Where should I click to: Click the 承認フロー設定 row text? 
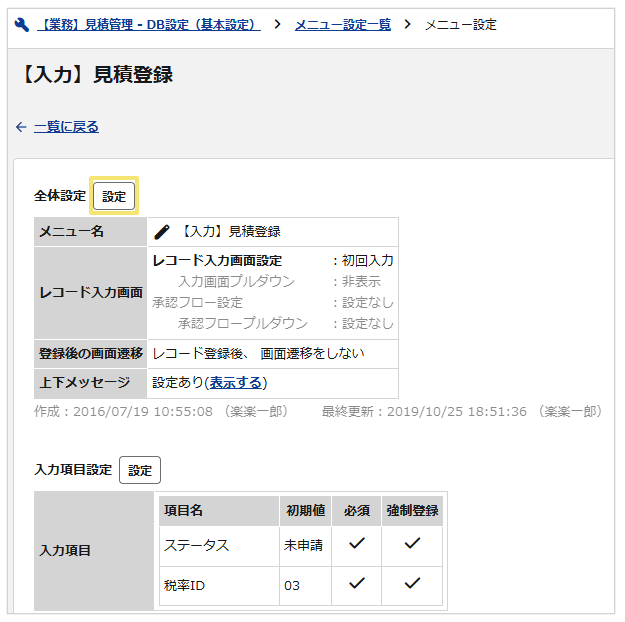point(197,303)
